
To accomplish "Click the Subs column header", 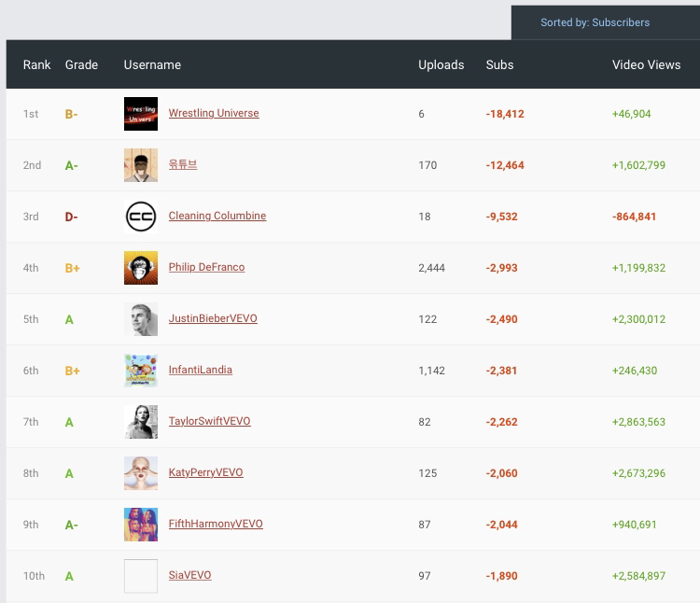I will [499, 64].
